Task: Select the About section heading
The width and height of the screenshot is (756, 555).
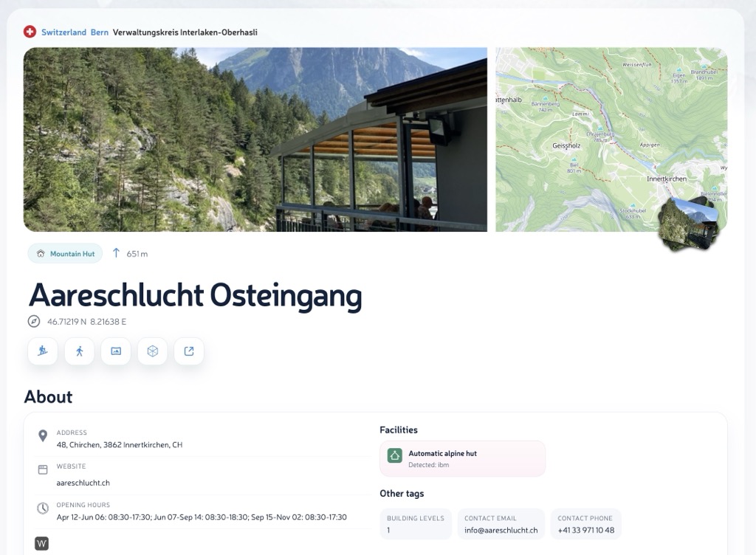Action: click(x=48, y=396)
